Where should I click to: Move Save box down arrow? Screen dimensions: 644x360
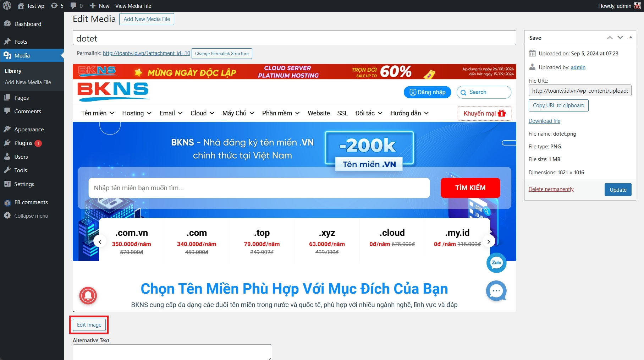point(620,38)
